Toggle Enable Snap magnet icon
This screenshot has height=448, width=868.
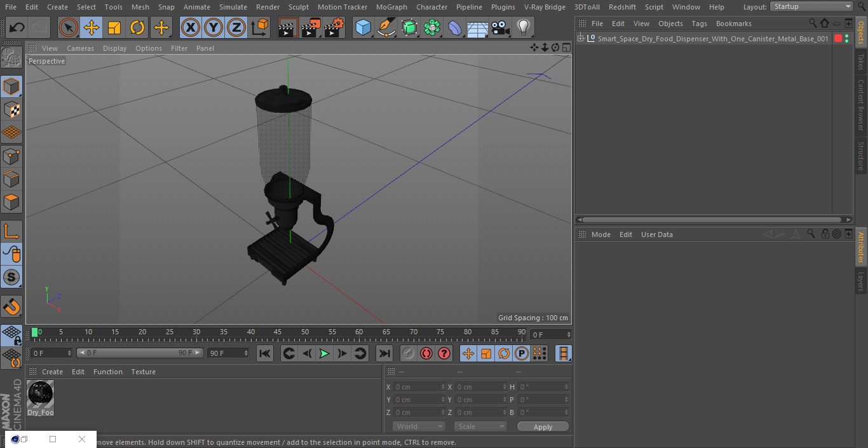[11, 307]
